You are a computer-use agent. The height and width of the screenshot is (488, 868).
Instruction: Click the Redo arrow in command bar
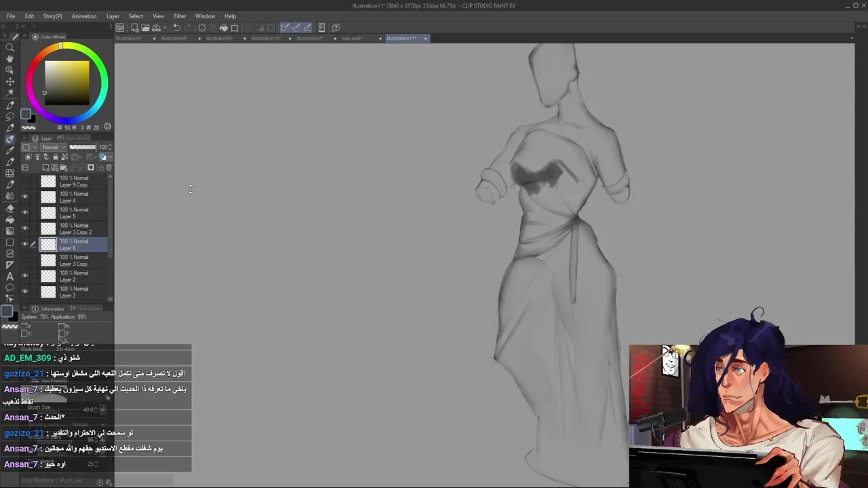point(187,28)
